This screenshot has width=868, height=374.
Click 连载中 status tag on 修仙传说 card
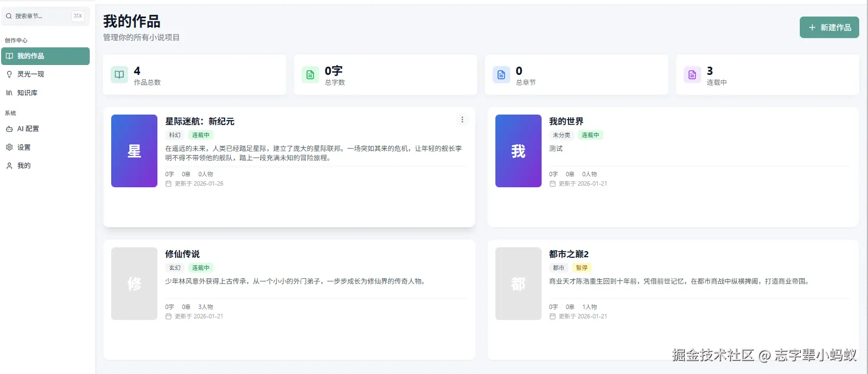(x=201, y=268)
